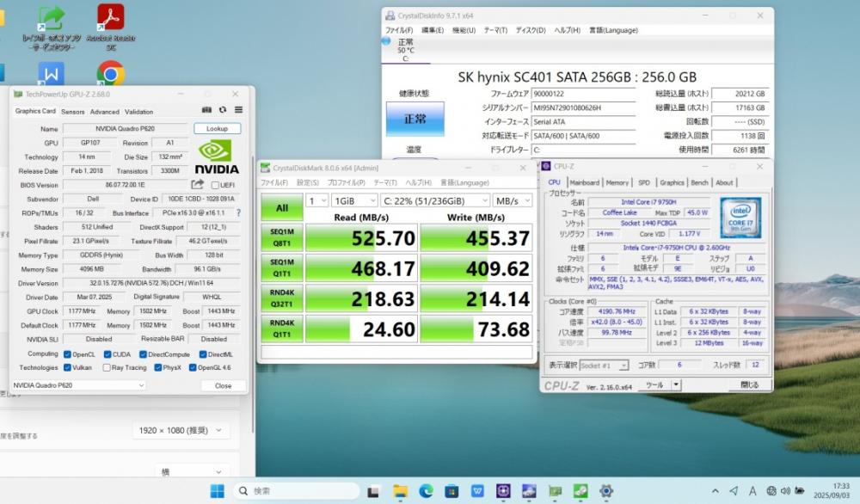Image resolution: width=860 pixels, height=504 pixels.
Task: Click the GPU-Z screenshot camera icon
Action: coord(206,110)
